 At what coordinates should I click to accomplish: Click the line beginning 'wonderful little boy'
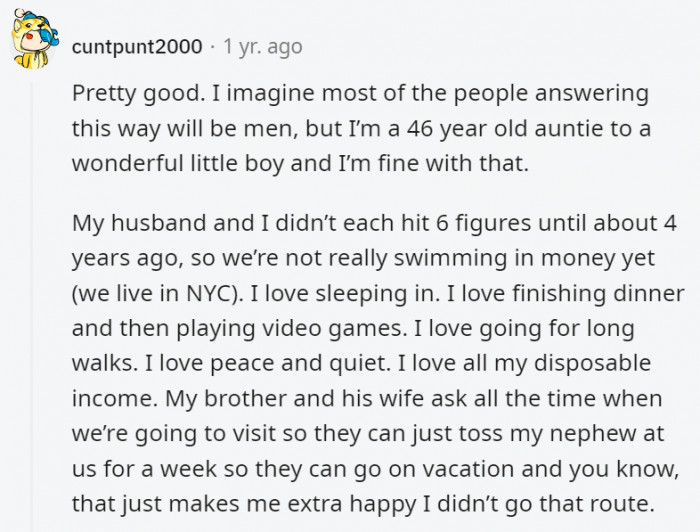(300, 163)
